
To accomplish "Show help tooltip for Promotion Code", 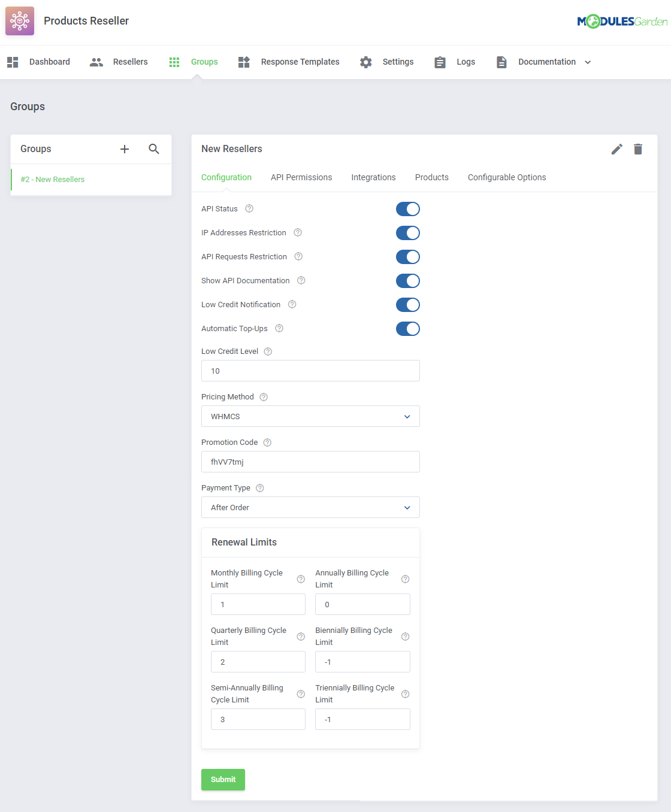I will pos(267,443).
